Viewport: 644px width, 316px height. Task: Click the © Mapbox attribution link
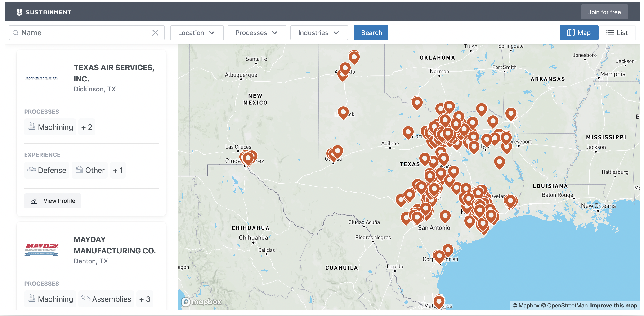pyautogui.click(x=526, y=306)
